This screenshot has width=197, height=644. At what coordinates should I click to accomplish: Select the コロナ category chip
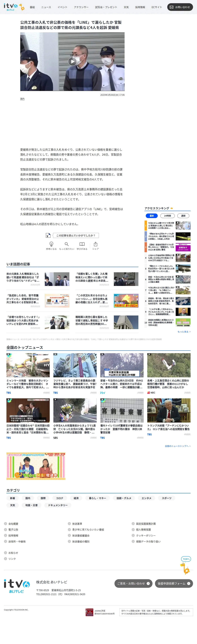60,498
